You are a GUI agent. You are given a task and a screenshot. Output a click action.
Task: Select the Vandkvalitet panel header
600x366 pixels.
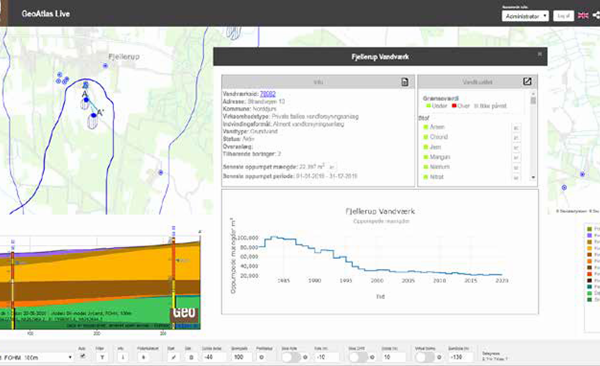pos(477,82)
